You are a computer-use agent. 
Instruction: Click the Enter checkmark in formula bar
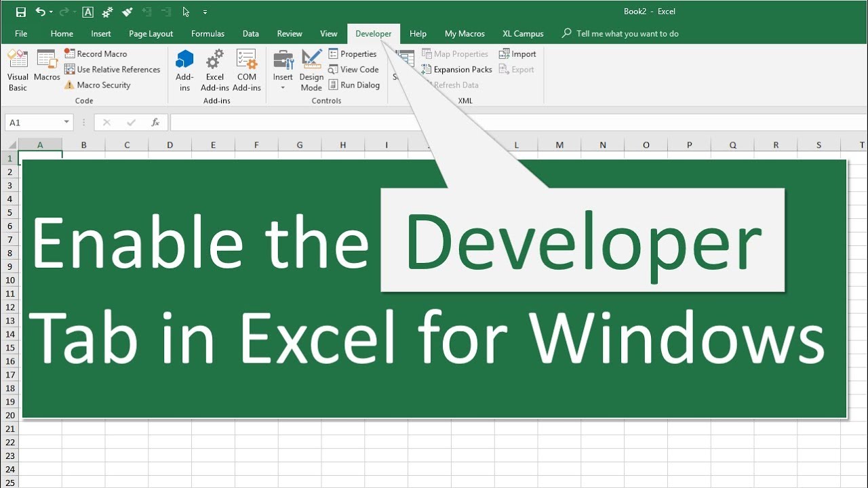(132, 123)
